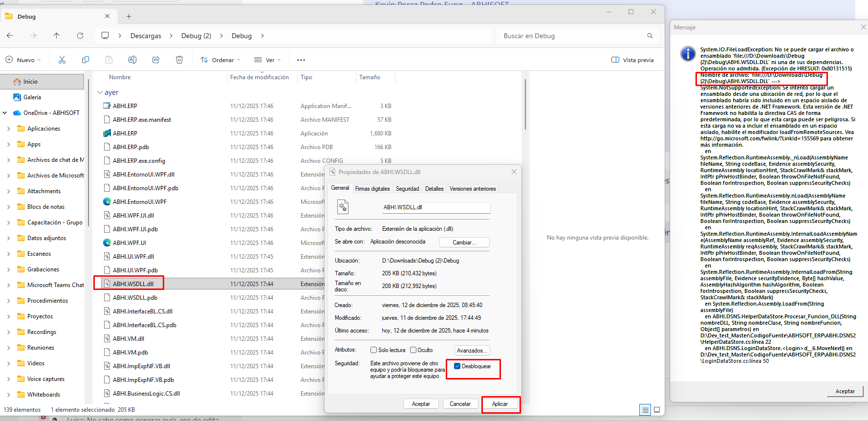Check the Desbloquear checkbox
Viewport: 868px width, 422px height.
[x=457, y=366]
